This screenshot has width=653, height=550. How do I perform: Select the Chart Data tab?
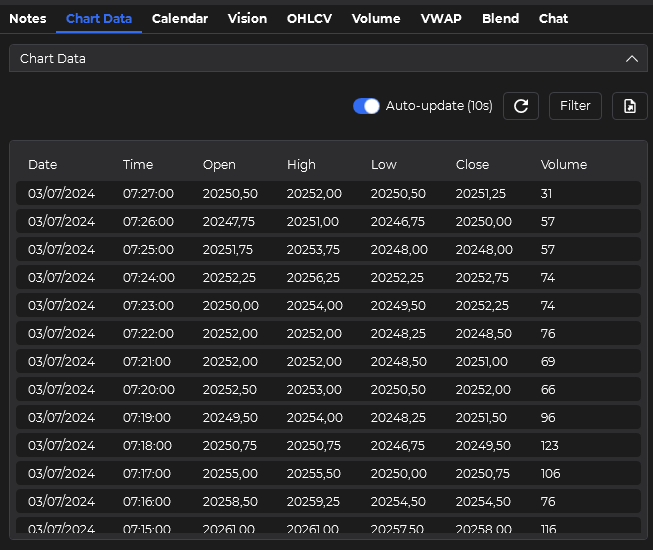pos(99,18)
